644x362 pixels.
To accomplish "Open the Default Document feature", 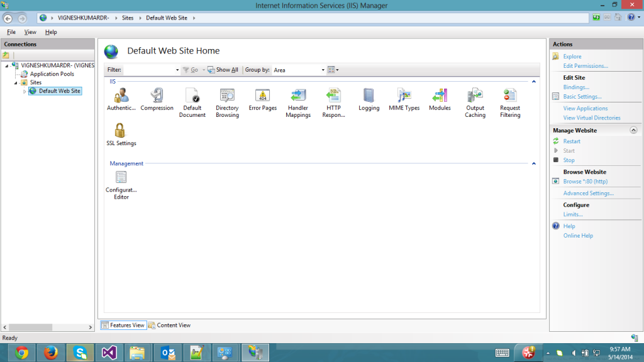I will click(x=192, y=96).
